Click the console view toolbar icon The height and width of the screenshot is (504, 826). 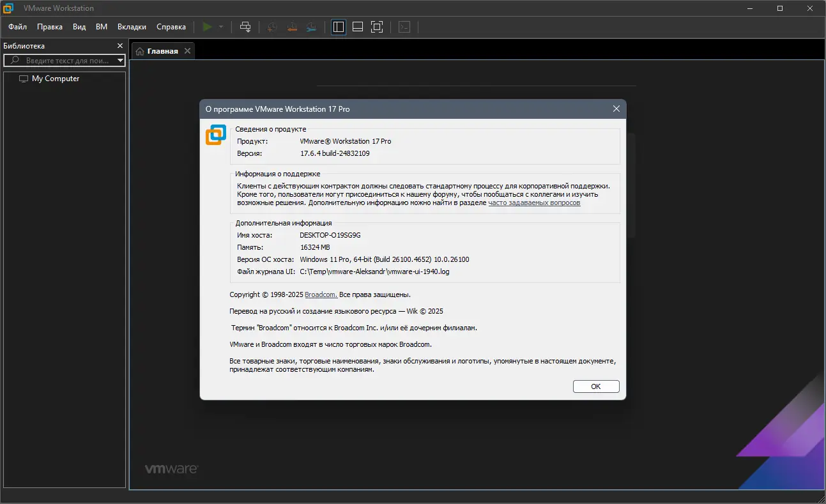(x=404, y=27)
